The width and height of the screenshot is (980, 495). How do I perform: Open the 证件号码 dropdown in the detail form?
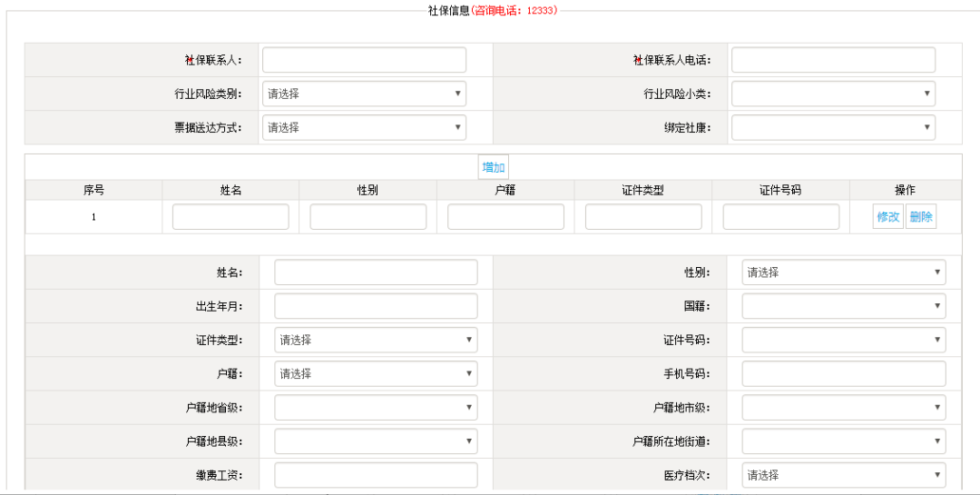pyautogui.click(x=844, y=341)
